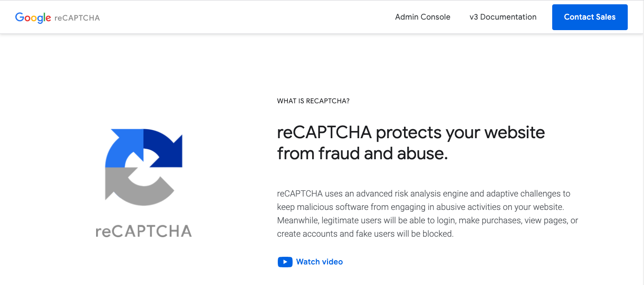Click the paragraph line starting "reCAPTCHA uses an advanced"

(x=424, y=194)
